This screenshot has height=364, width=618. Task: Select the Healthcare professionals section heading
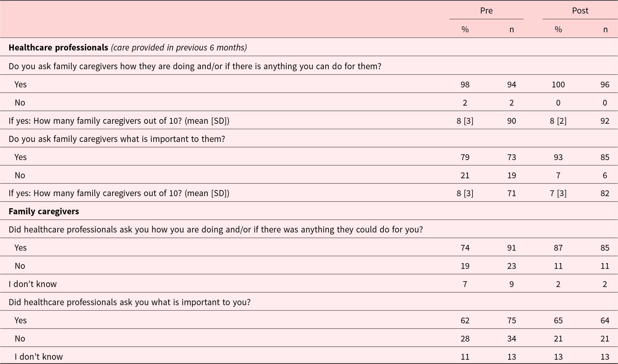click(x=58, y=47)
